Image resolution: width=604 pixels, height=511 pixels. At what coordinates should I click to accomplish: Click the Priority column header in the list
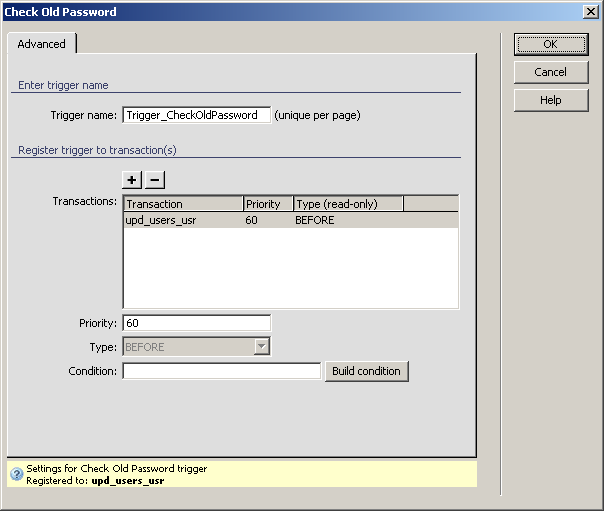tap(268, 204)
